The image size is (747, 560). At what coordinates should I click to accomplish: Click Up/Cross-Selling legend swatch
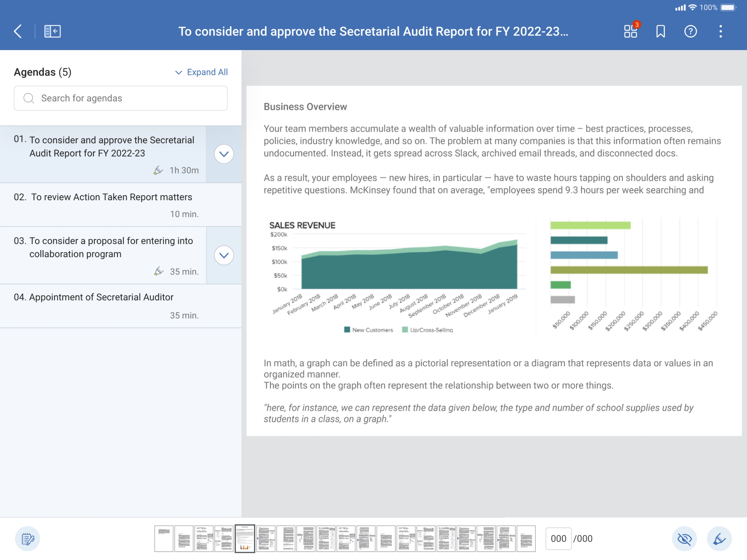405,330
